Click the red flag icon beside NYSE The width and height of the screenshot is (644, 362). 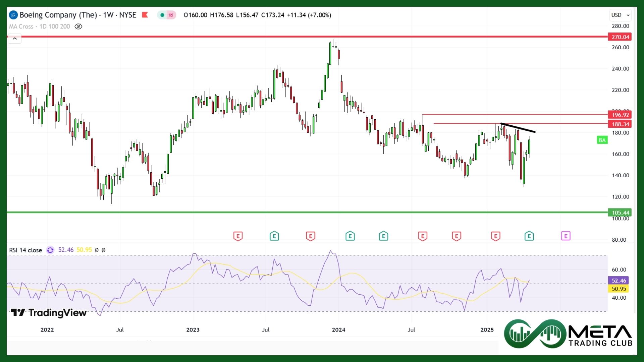point(145,15)
